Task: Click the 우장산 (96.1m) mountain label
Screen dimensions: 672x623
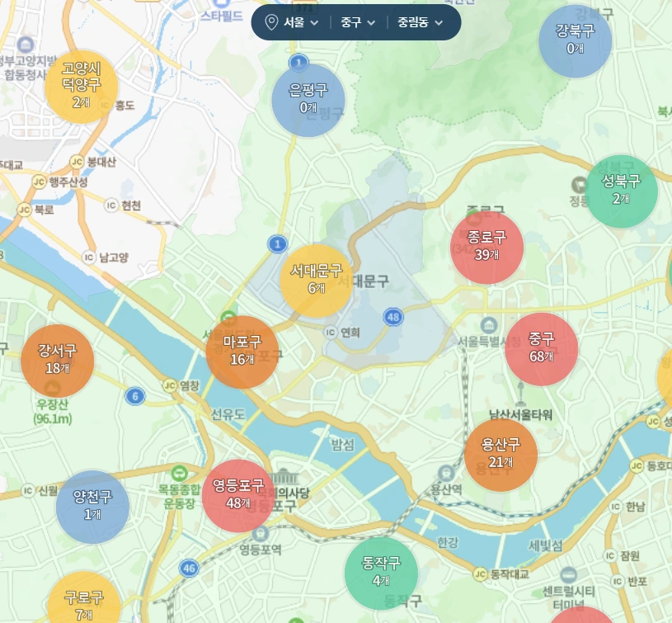Action: 53,411
